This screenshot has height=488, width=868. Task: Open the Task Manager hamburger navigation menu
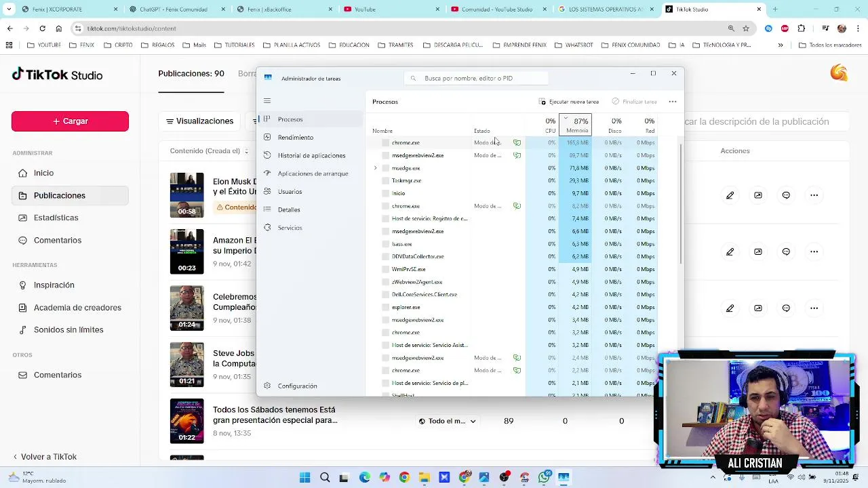coord(267,101)
